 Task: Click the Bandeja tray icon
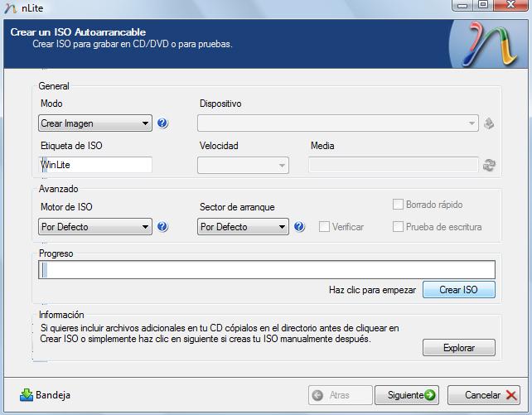click(x=27, y=395)
